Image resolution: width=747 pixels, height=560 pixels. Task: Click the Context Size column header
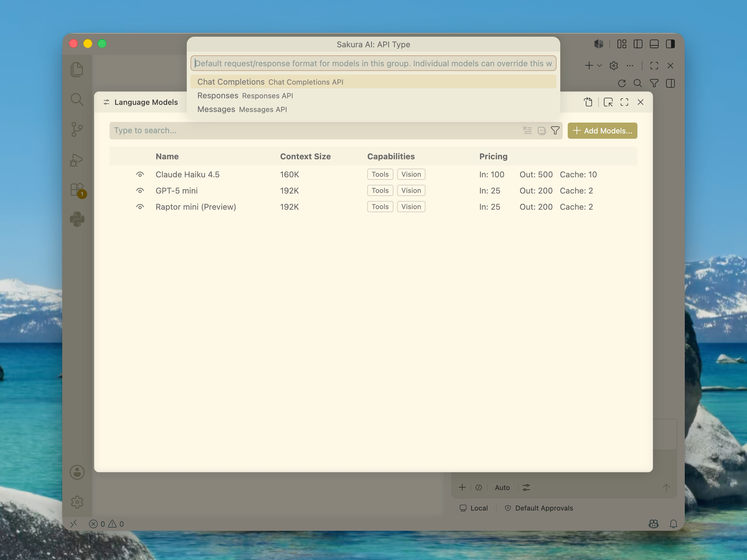pyautogui.click(x=305, y=156)
